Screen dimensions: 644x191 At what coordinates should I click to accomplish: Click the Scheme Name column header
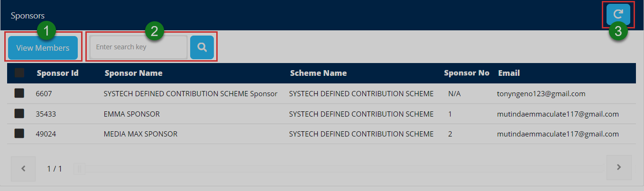point(318,73)
